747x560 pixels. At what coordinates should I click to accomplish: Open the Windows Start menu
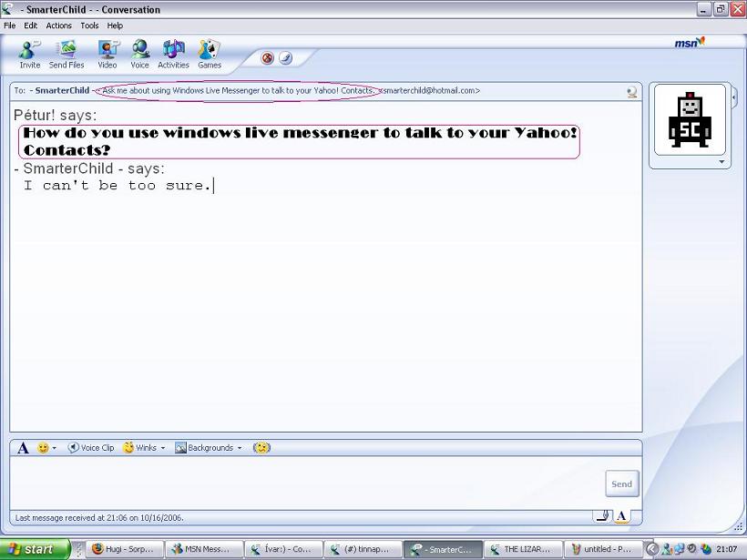coord(35,549)
